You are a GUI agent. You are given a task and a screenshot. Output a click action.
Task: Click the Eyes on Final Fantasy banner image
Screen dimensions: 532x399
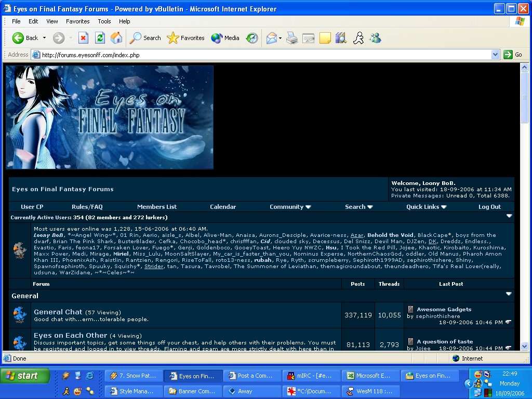click(110, 117)
